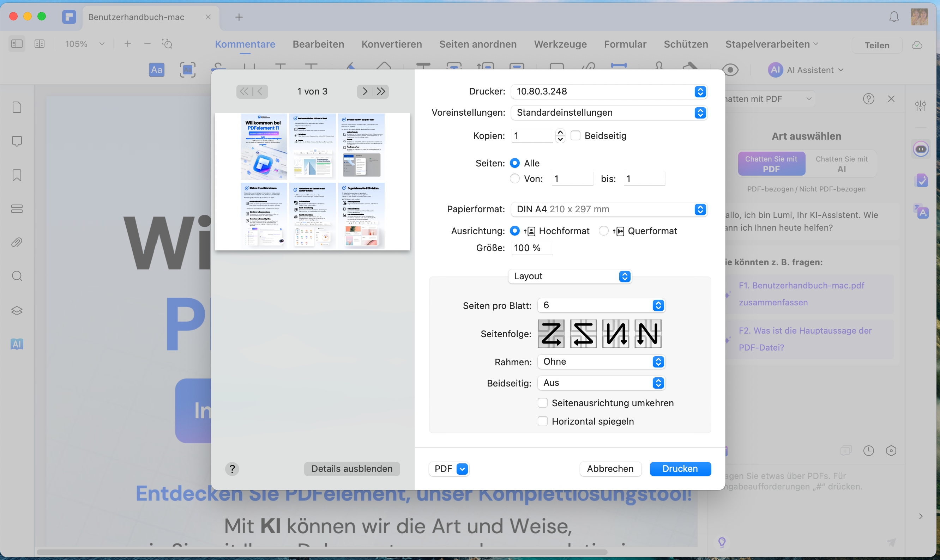Open the Seiten pro Blatt dropdown

(601, 305)
